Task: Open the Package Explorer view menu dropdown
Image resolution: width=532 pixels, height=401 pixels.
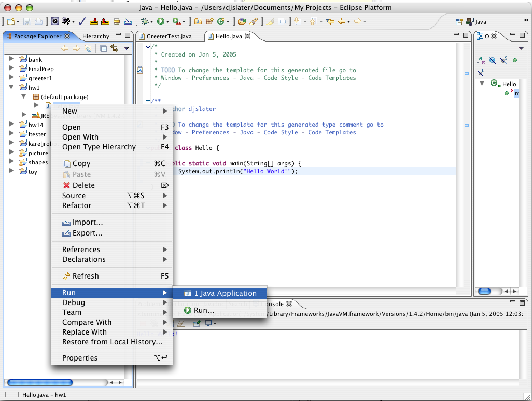Action: coord(126,48)
